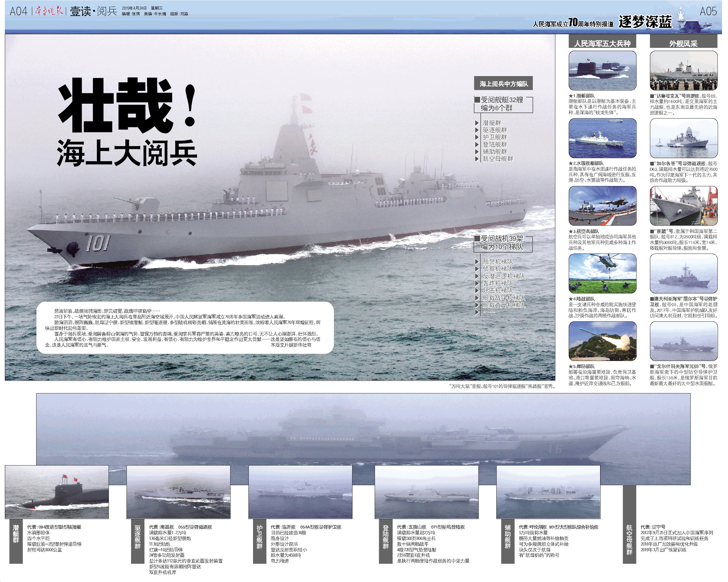Click the star marker before 3.航空兵部队
The width and height of the screenshot is (728, 582).
(571, 231)
